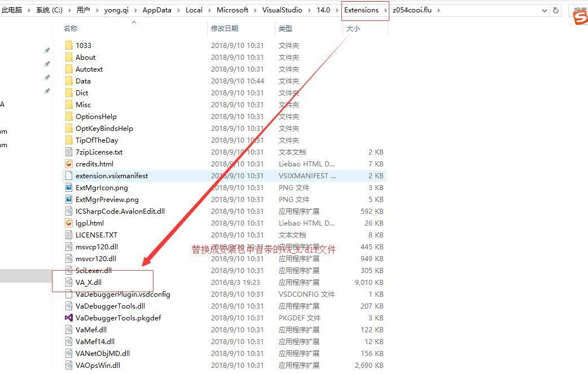Sort files by the 修改日期 column header
The height and width of the screenshot is (374, 588).
point(224,28)
